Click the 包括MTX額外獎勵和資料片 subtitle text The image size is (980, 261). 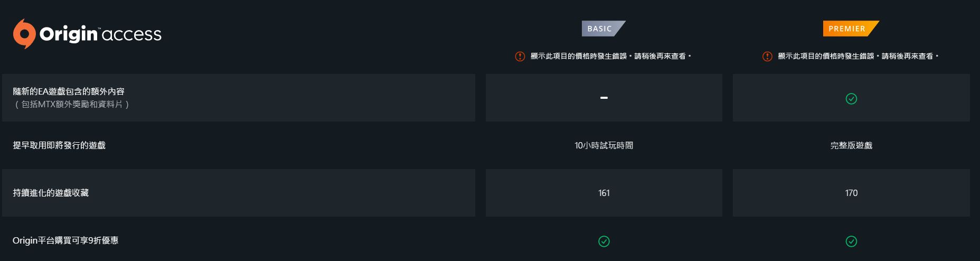coord(72,105)
